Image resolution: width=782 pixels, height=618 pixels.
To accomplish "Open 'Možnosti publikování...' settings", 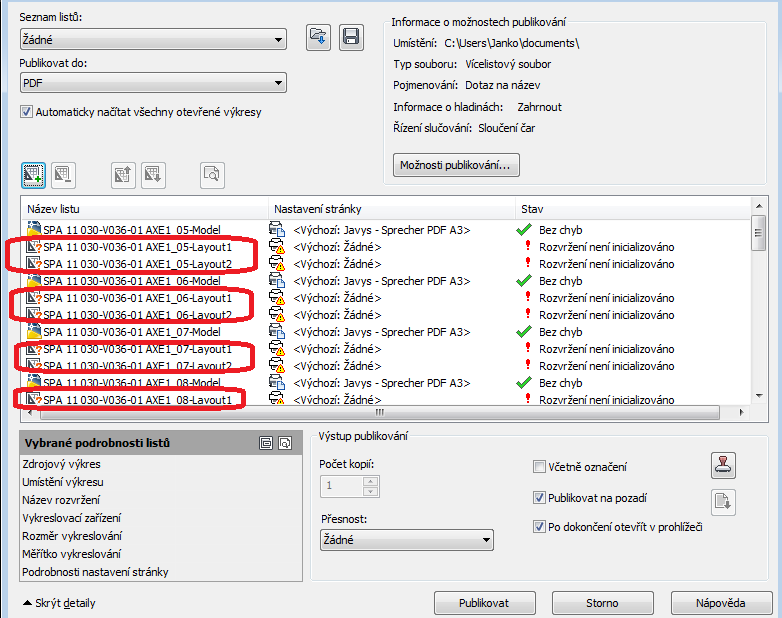I will click(457, 164).
